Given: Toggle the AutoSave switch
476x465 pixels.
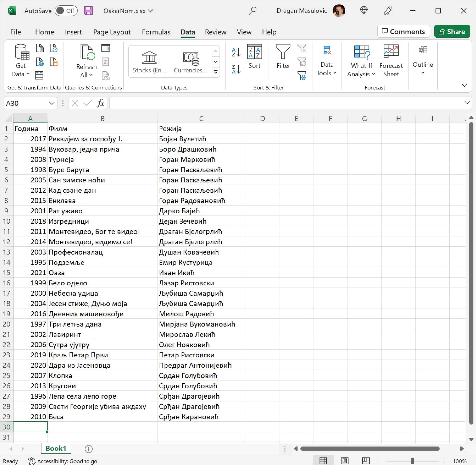Looking at the screenshot, I should point(66,11).
